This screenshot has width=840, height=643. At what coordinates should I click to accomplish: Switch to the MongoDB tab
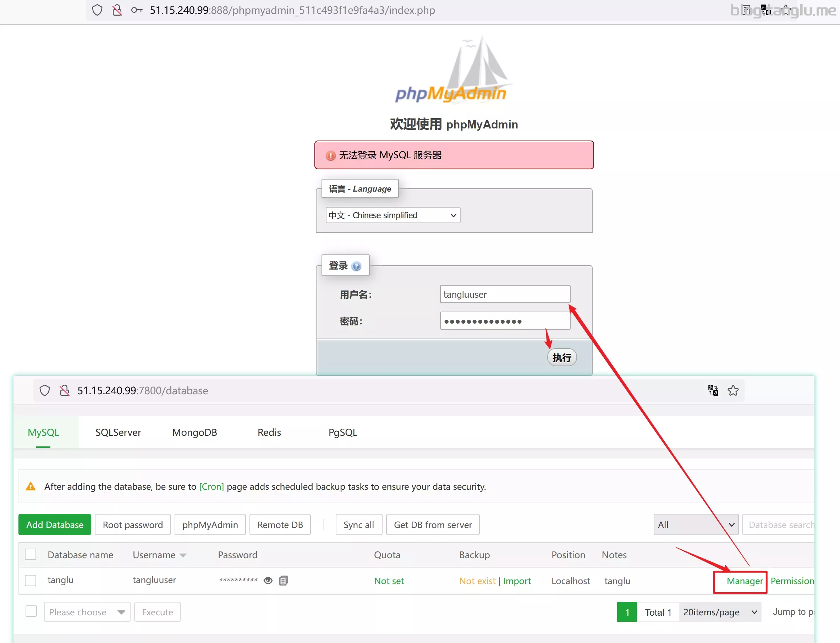pos(194,432)
